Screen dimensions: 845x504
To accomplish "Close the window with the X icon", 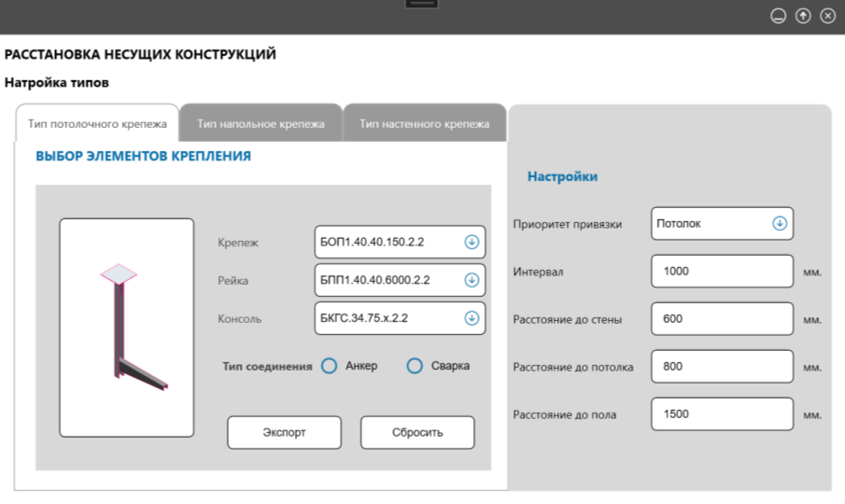I will (x=828, y=16).
